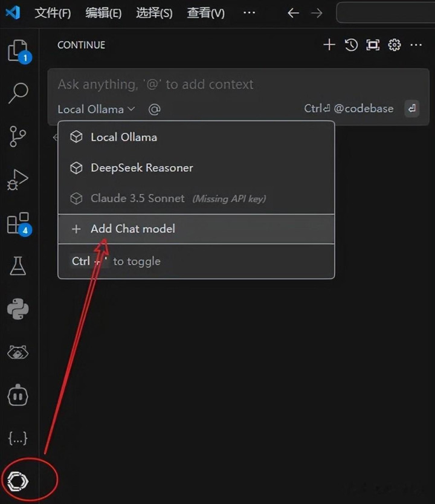Open the Explorer view in activity bar

pyautogui.click(x=18, y=51)
